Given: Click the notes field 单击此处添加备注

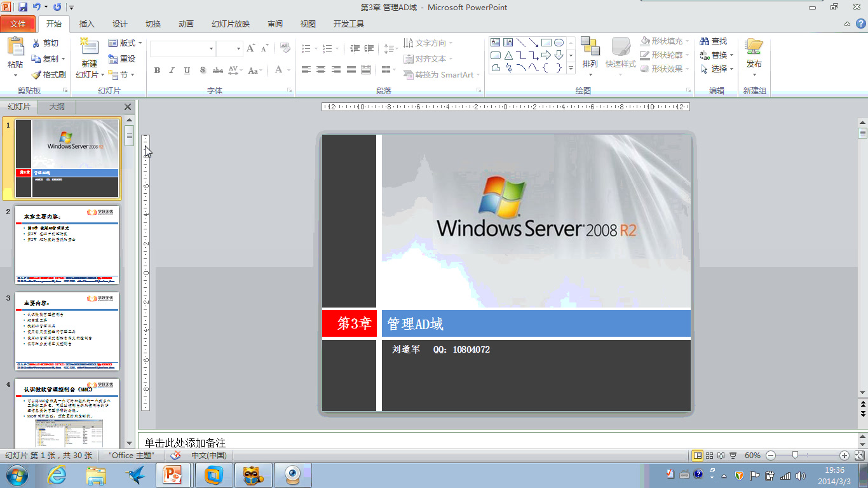Looking at the screenshot, I should pos(496,441).
